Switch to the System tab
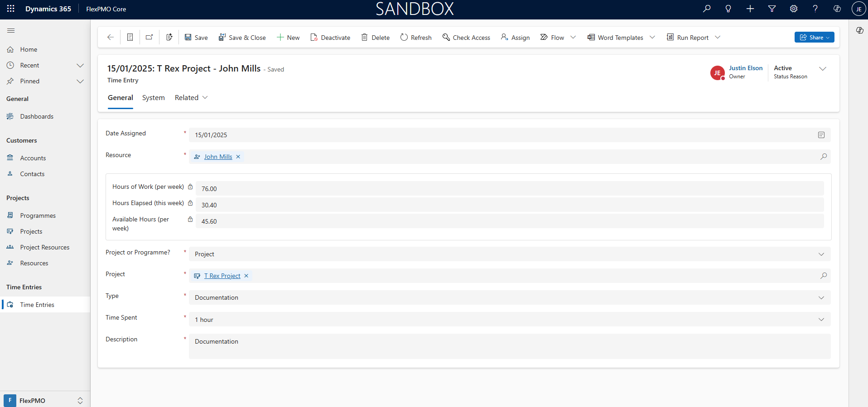The height and width of the screenshot is (407, 868). (154, 98)
